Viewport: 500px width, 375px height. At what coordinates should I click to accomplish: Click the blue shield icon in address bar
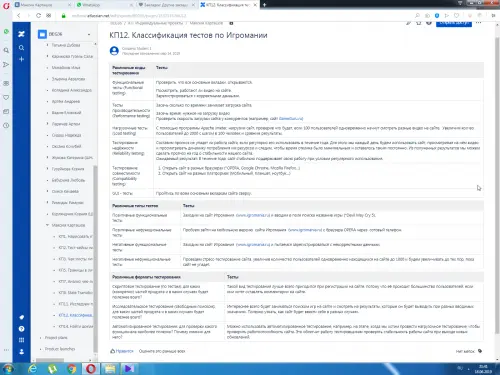tap(437, 16)
